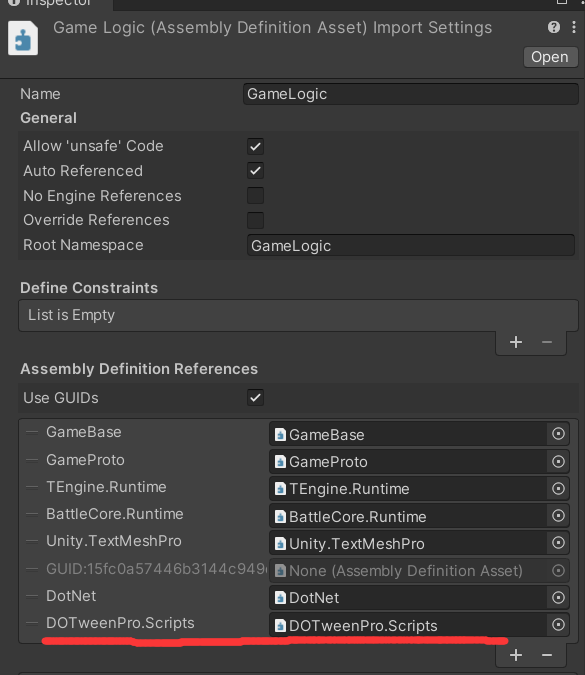Screen dimensions: 585x675
Task: Click the TEngine.Runtime asset file icon
Action: click(x=280, y=489)
